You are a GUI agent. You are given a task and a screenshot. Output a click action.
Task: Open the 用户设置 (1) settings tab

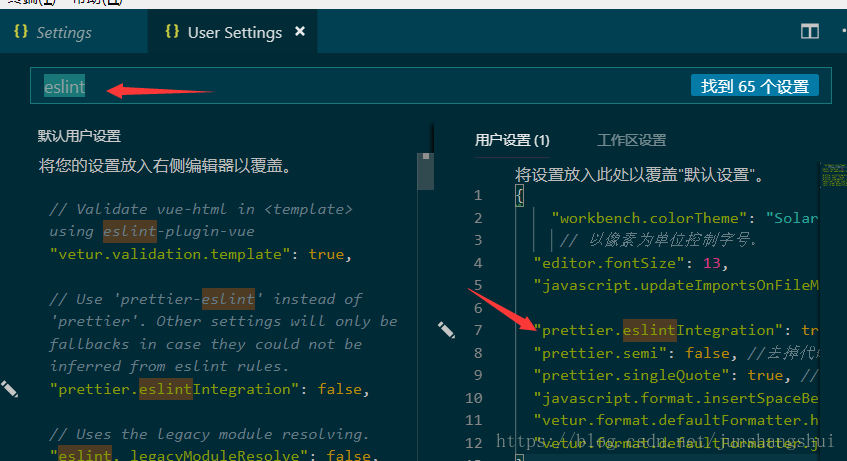pyautogui.click(x=512, y=140)
